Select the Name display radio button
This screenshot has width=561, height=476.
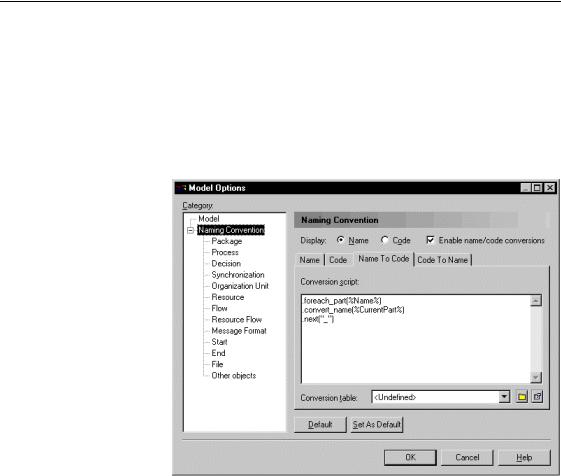(341, 240)
